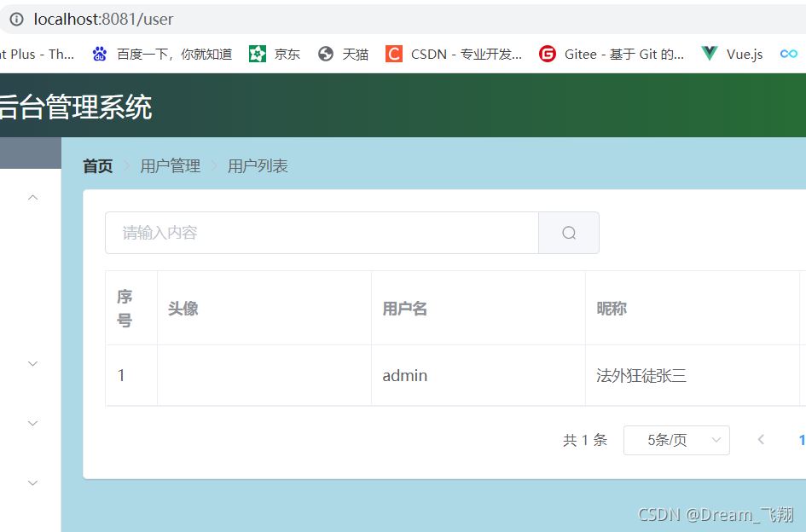
Task: Click the 用户管理 breadcrumb
Action: (170, 166)
